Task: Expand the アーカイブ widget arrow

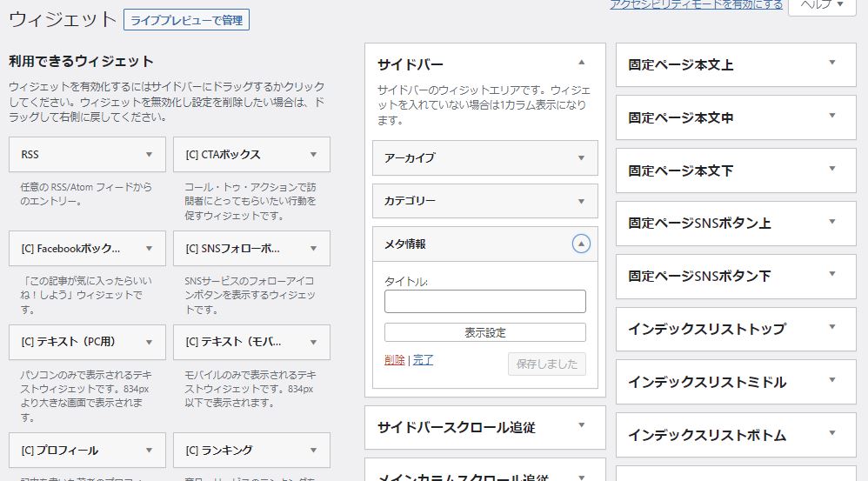Action: (x=581, y=157)
